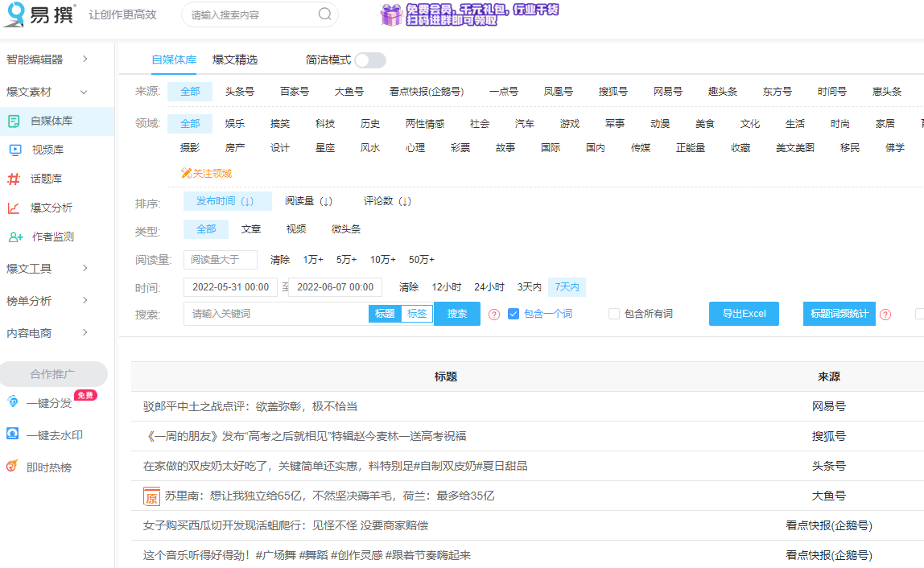924x568 pixels.
Task: Open article 驳郎平中土之战点评
Action: click(x=250, y=406)
